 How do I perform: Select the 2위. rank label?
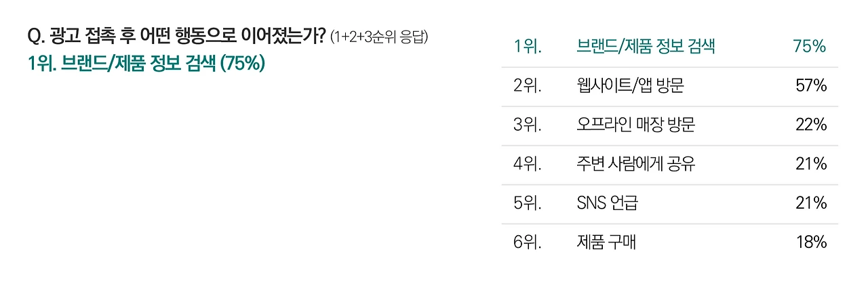click(x=528, y=86)
